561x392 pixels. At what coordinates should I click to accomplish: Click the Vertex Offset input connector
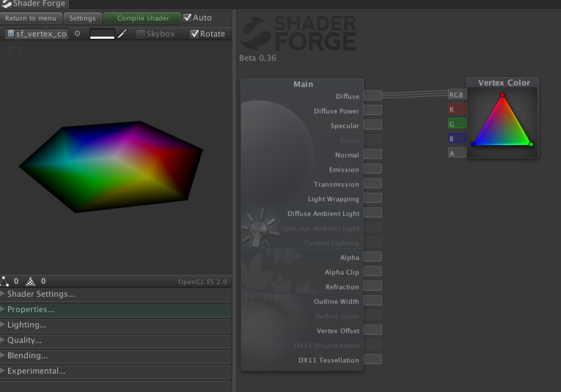point(373,330)
